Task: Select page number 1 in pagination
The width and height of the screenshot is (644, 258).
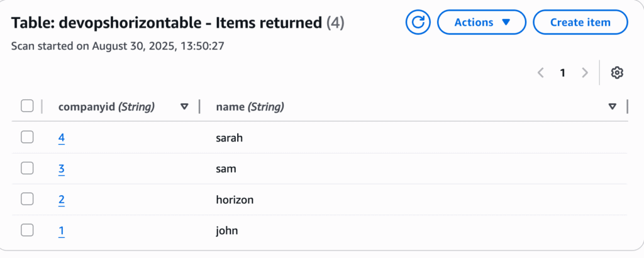Action: 563,73
